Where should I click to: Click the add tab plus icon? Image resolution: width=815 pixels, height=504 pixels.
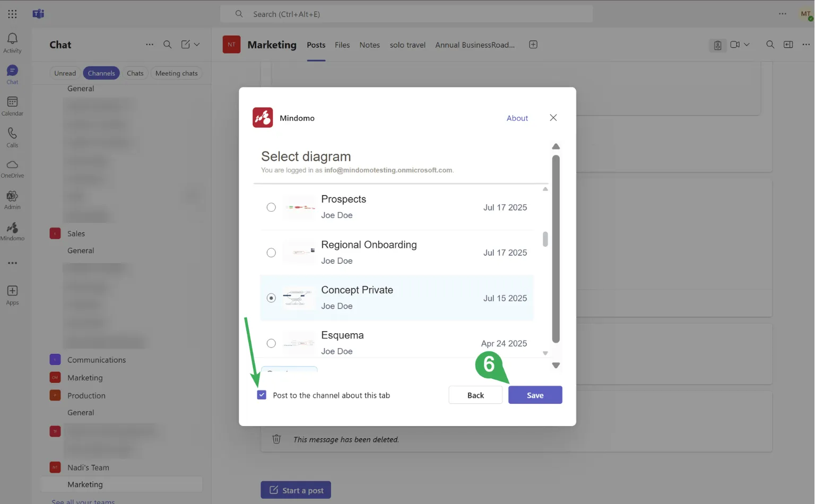click(533, 45)
